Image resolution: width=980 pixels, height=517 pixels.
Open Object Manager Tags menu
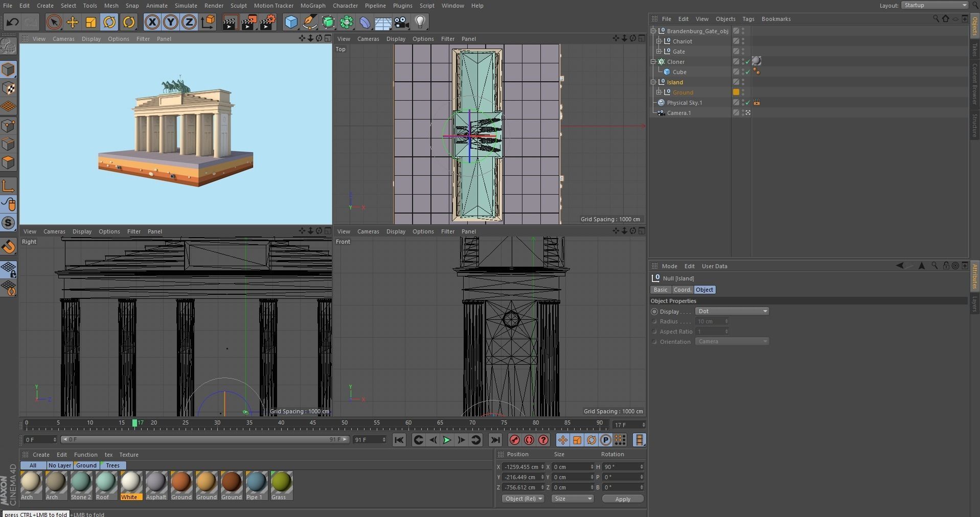pos(748,19)
